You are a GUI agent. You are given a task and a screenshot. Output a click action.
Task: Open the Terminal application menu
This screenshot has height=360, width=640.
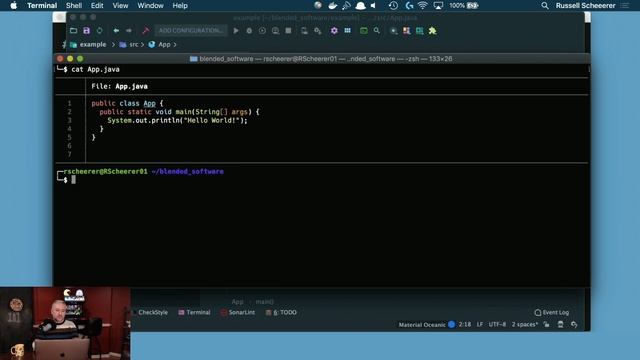42,6
